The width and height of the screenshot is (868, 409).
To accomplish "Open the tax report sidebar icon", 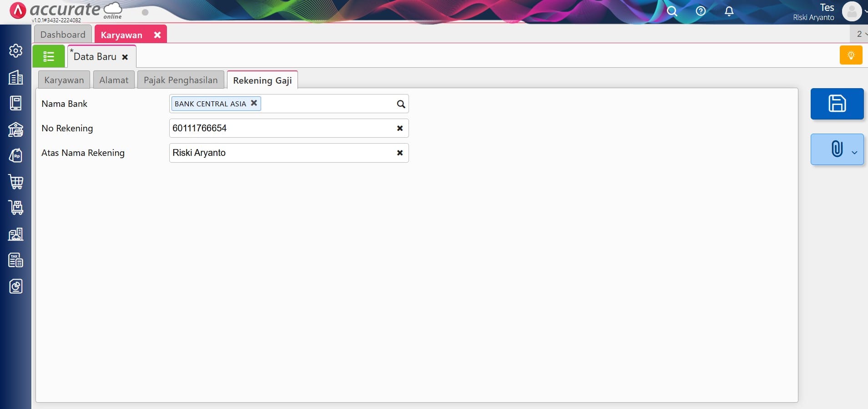I will (x=16, y=260).
